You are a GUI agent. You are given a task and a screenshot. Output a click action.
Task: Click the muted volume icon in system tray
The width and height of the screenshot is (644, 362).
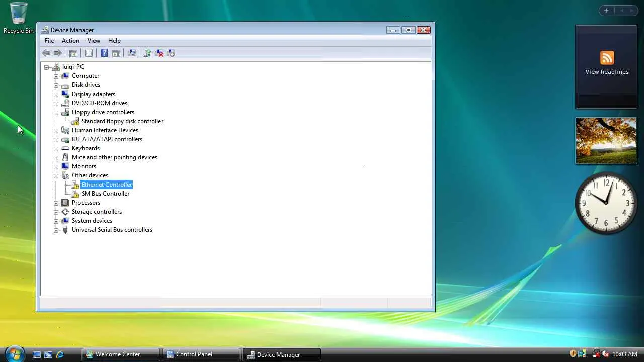tap(605, 354)
